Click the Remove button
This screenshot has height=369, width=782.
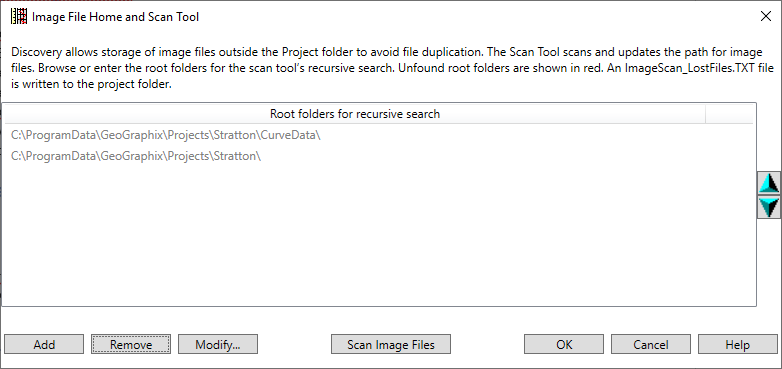tap(131, 344)
